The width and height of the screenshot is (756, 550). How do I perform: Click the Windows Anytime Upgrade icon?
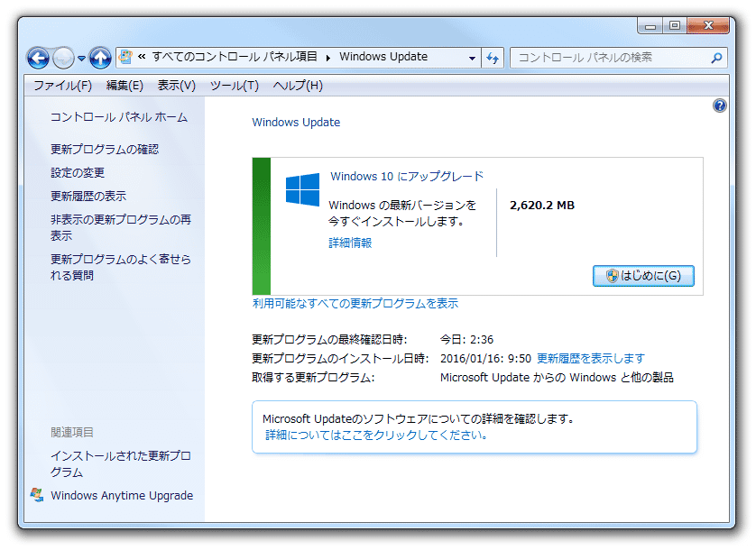pos(37,495)
